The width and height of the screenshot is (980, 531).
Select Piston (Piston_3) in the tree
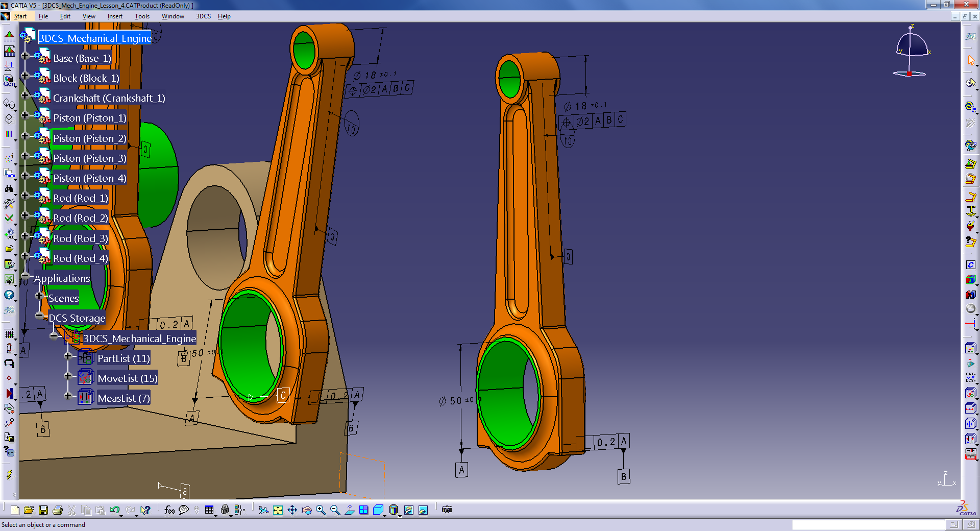click(x=90, y=158)
